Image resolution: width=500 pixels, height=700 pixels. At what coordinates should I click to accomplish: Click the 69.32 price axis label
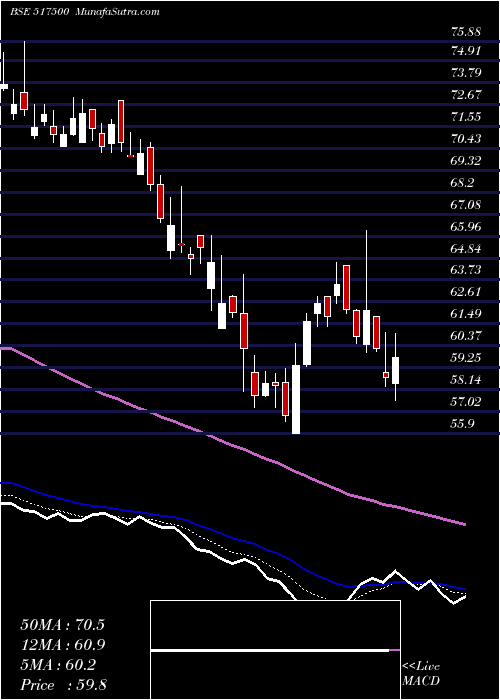click(x=467, y=161)
